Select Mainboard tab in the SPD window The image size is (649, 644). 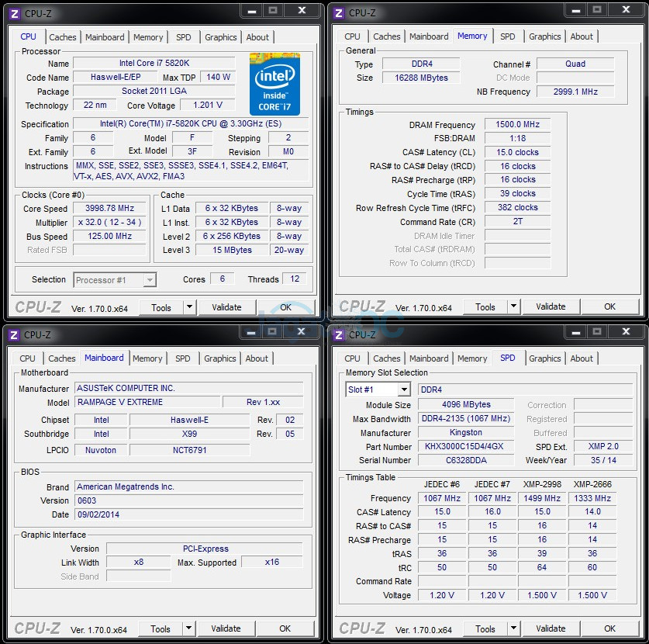click(429, 358)
